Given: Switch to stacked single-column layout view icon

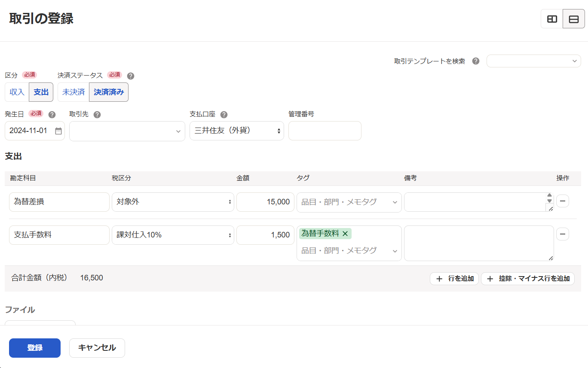Looking at the screenshot, I should click(574, 19).
